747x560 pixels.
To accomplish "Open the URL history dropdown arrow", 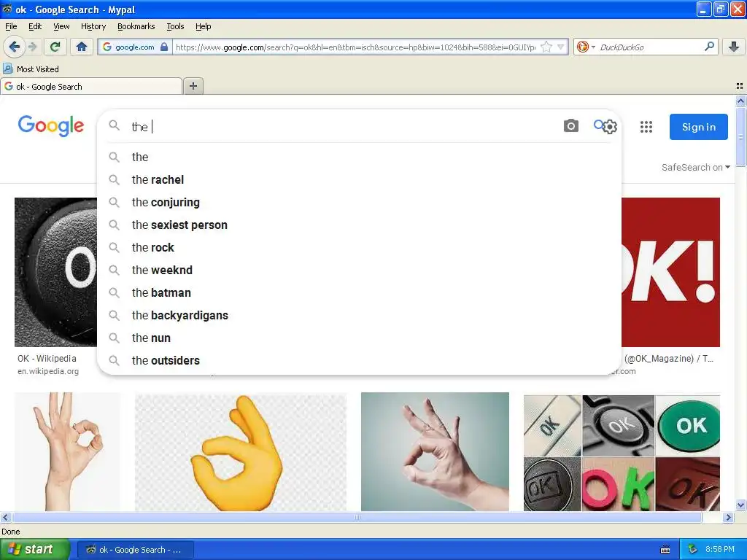I will (x=561, y=47).
